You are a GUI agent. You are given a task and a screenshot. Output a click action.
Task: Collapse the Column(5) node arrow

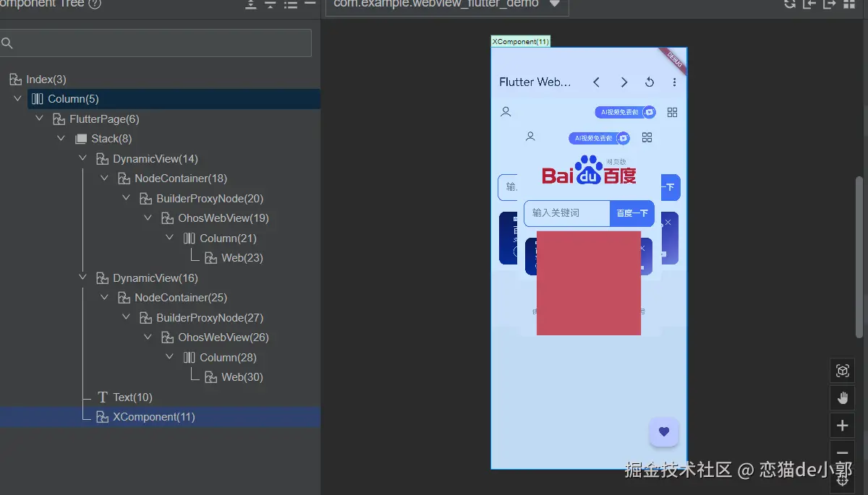point(18,98)
